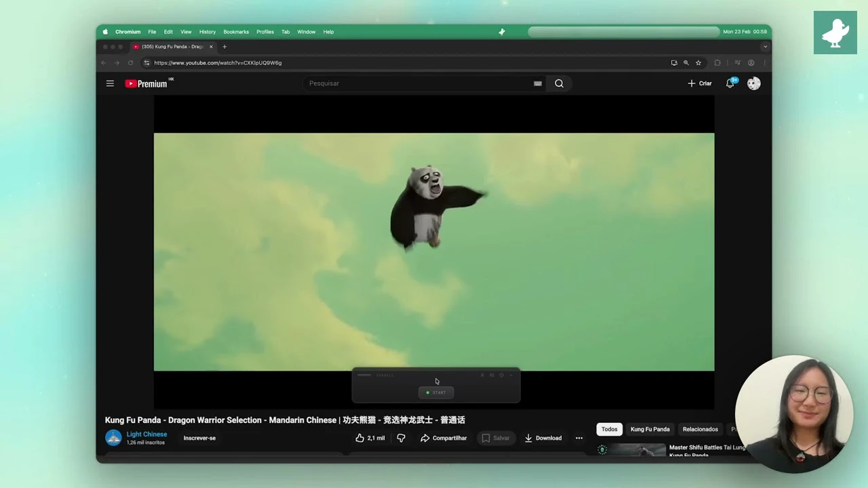The image size is (868, 488).
Task: Open the sliders settings in Seagull overlay
Action: 492,375
